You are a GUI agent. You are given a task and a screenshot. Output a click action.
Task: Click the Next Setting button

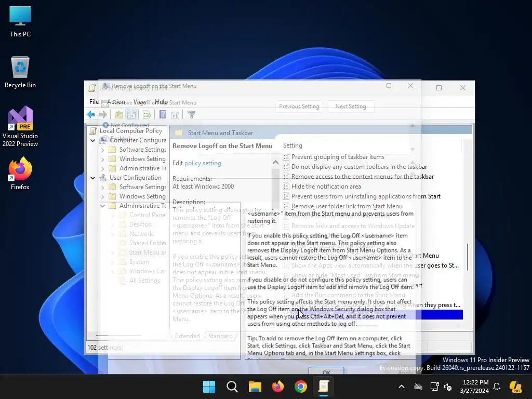tap(351, 106)
